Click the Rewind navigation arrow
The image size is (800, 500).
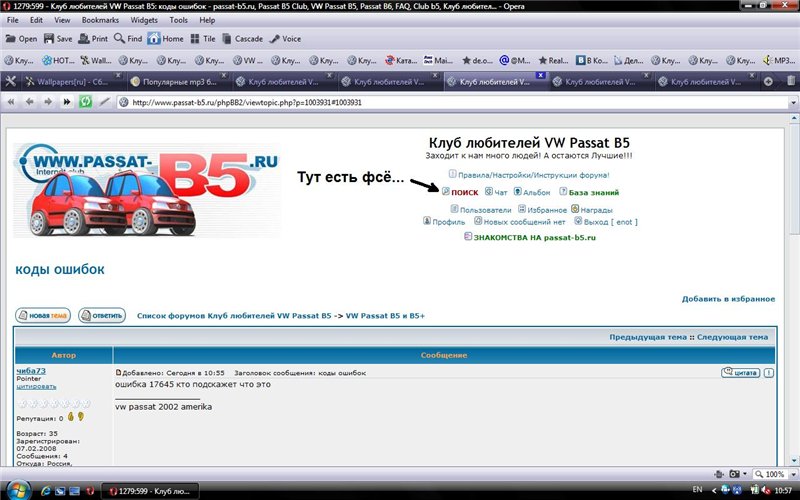pyautogui.click(x=11, y=102)
